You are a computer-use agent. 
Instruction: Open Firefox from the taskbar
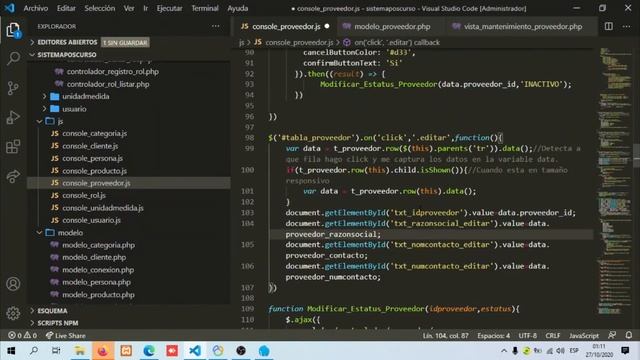tap(102, 351)
